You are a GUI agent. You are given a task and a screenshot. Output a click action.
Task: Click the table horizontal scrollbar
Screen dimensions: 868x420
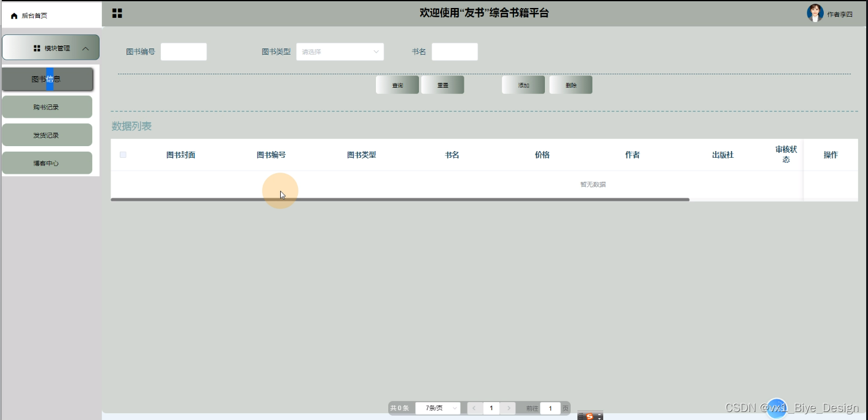(400, 200)
